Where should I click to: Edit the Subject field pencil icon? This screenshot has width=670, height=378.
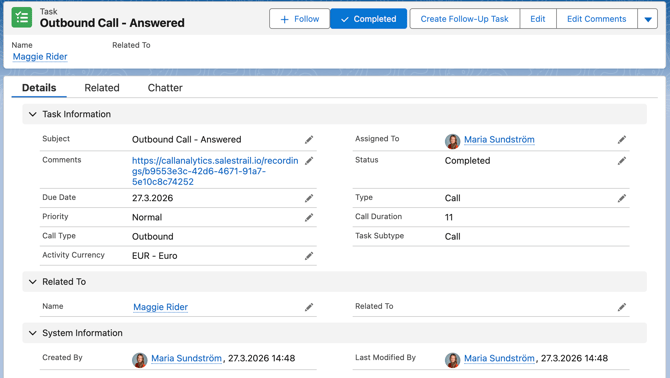point(309,140)
